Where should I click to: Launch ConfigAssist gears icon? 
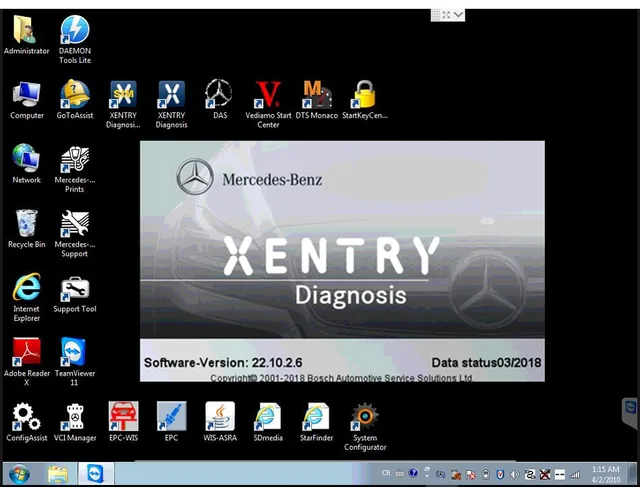pos(27,422)
